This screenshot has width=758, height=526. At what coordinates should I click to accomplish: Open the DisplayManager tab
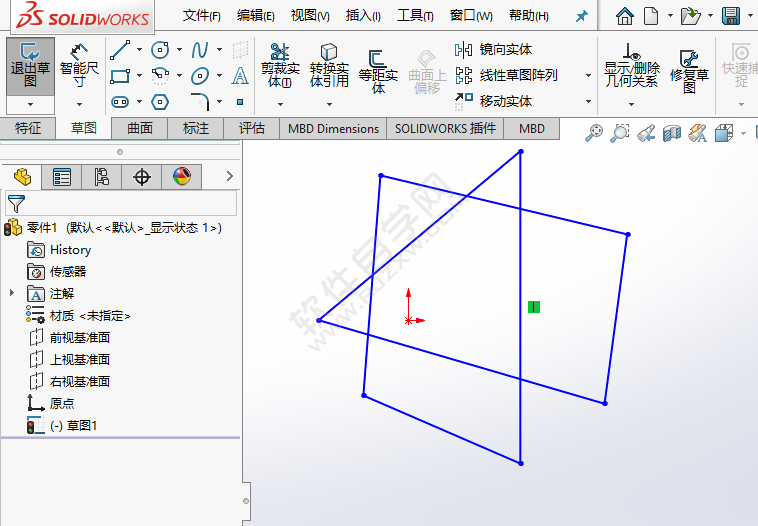point(182,177)
